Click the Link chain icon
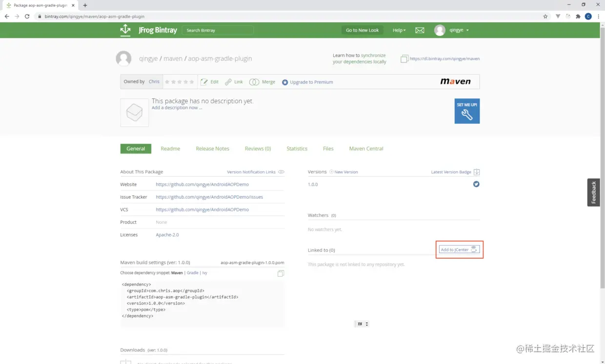This screenshot has height=364, width=605. coord(228,82)
